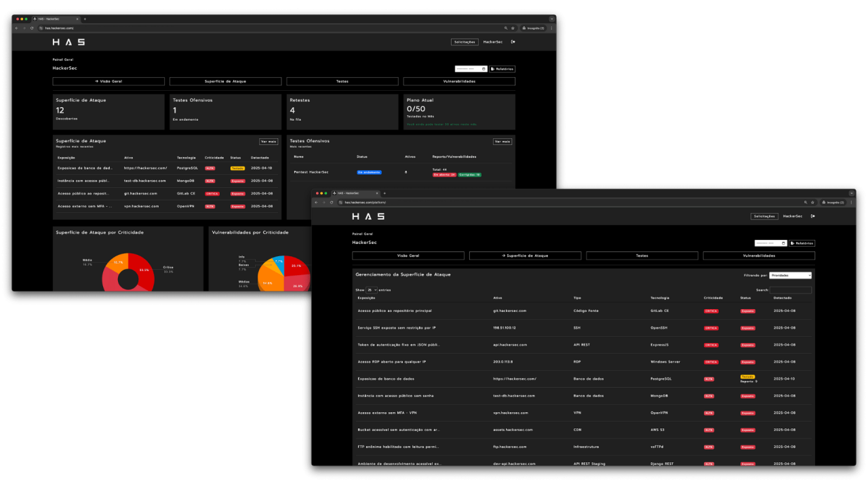Image resolution: width=868 pixels, height=488 pixels.
Task: Click the logout icon next to HackerSec
Action: pos(813,216)
